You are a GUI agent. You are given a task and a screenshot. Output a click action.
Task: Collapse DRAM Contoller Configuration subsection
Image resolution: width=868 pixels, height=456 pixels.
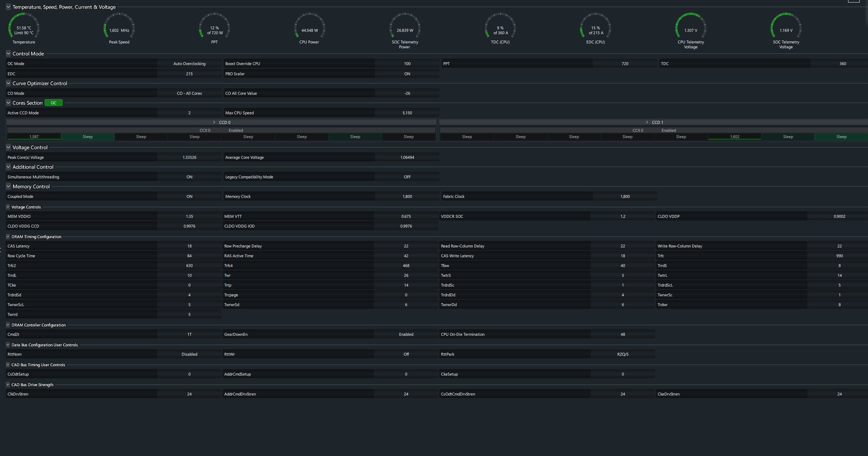tap(8, 325)
